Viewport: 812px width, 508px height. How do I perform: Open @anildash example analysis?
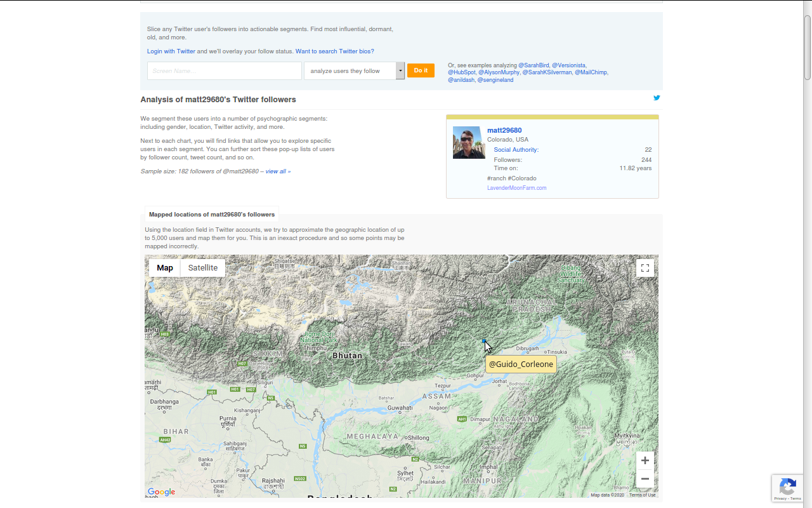461,80
